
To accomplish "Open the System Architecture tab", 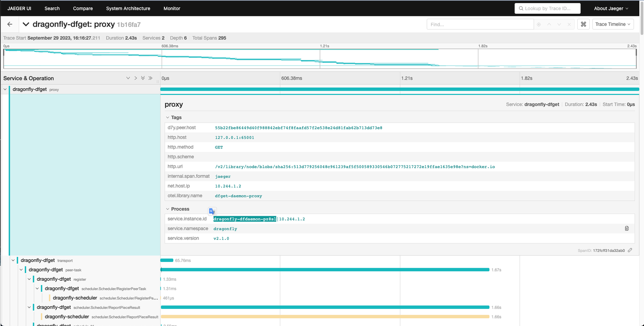I will (128, 8).
